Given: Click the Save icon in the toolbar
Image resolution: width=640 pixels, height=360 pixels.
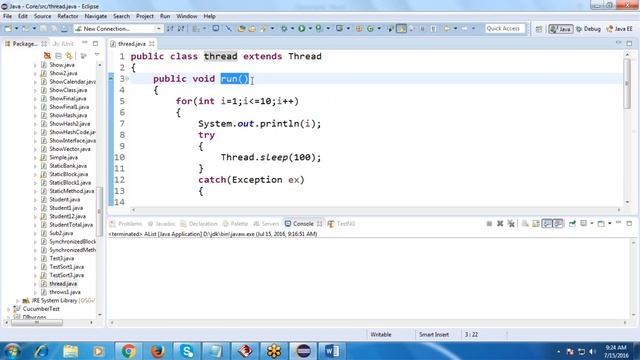Looking at the screenshot, I should (x=43, y=29).
